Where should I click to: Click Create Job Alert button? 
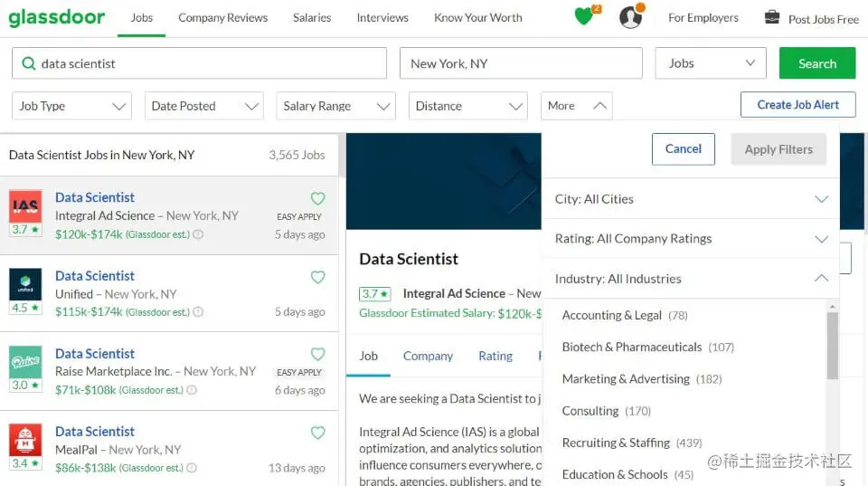click(797, 105)
